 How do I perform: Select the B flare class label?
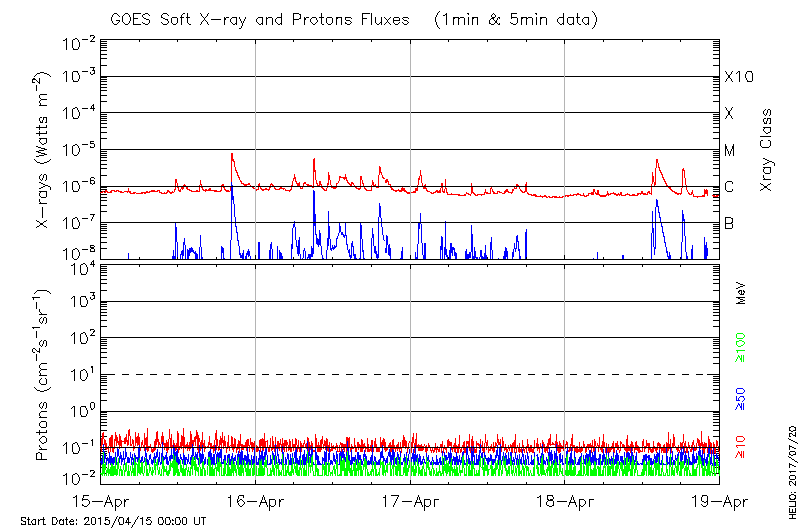[729, 223]
